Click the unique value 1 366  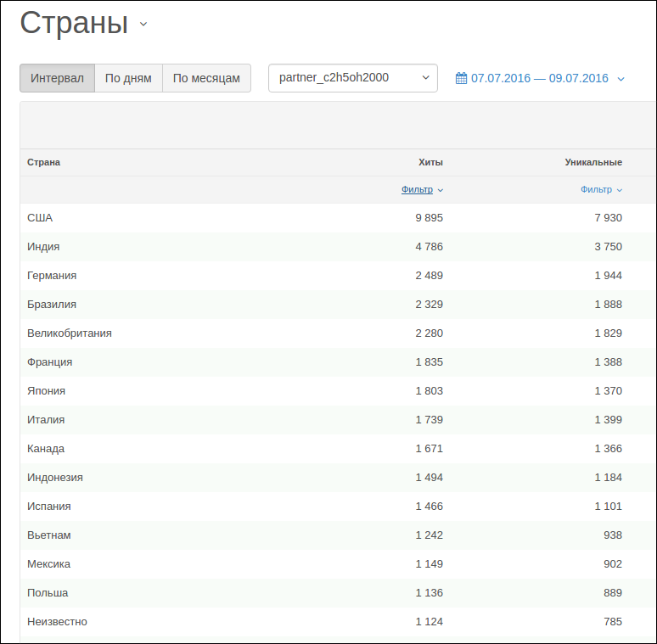[608, 449]
